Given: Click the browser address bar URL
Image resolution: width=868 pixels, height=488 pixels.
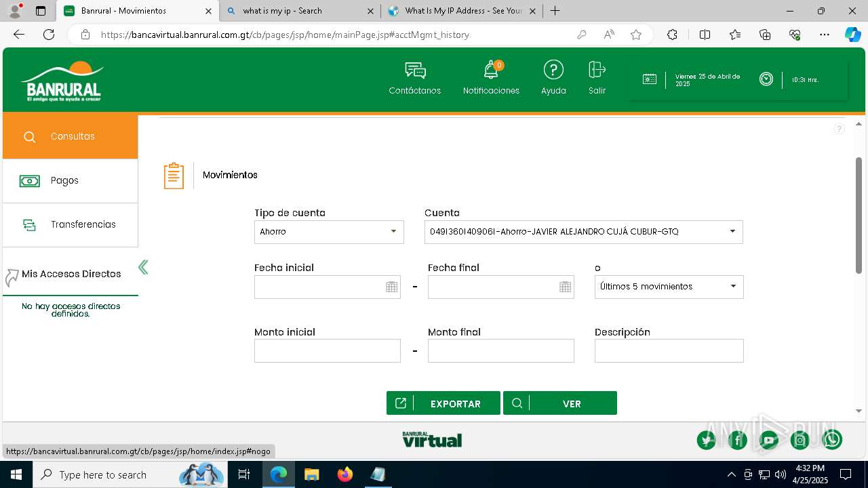Looking at the screenshot, I should click(285, 35).
